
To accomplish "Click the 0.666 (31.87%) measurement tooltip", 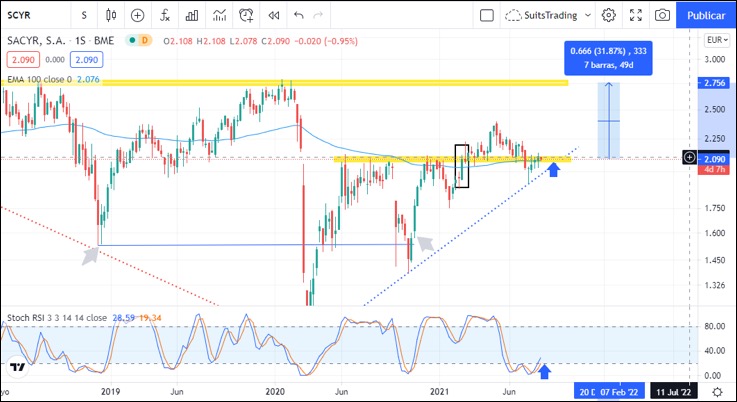I will 608,58.
